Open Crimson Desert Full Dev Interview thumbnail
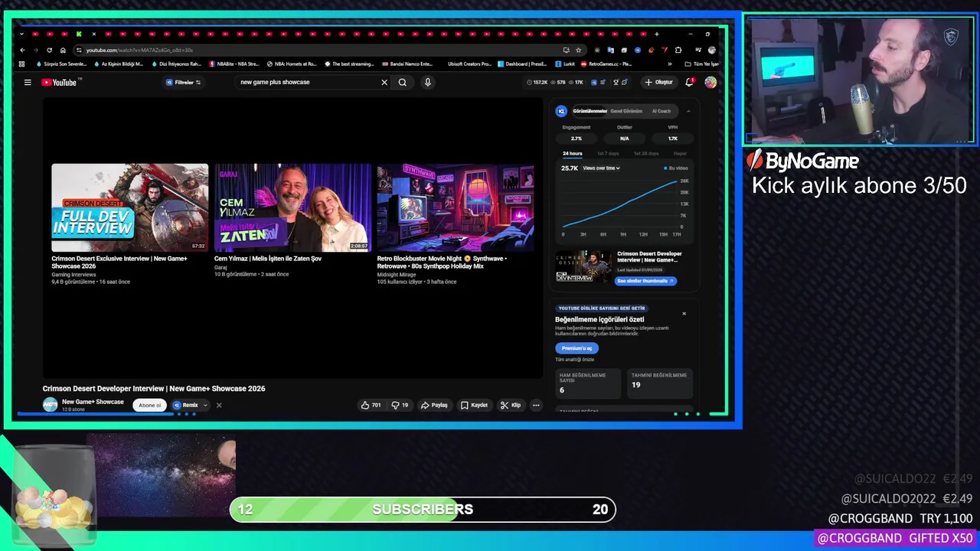980x551 pixels. (130, 207)
